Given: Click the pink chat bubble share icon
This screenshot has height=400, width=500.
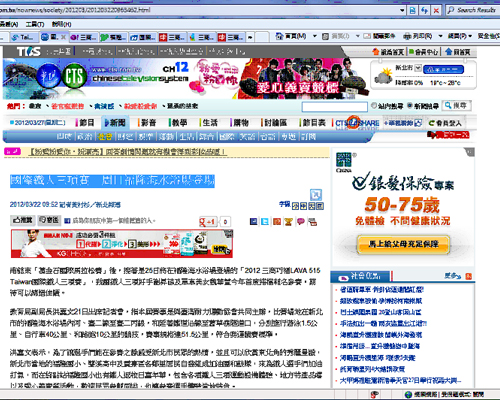Looking at the screenshot, I should coord(301,222).
